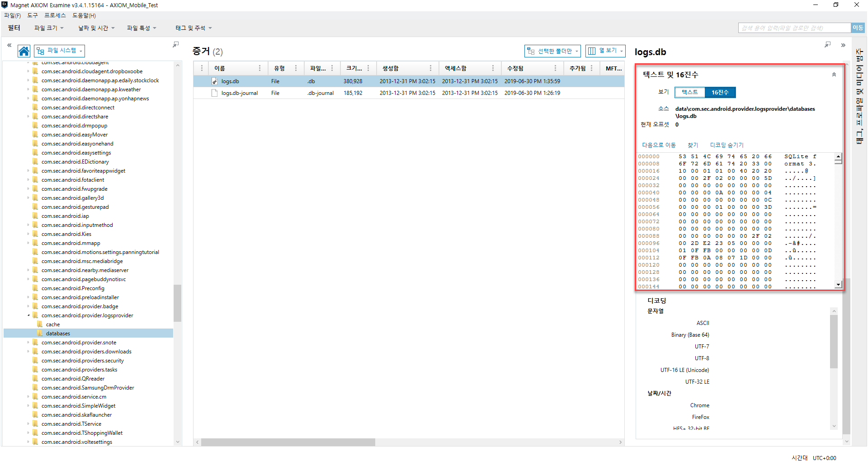Open the 파일(F) menu
868x470 pixels.
[12, 15]
